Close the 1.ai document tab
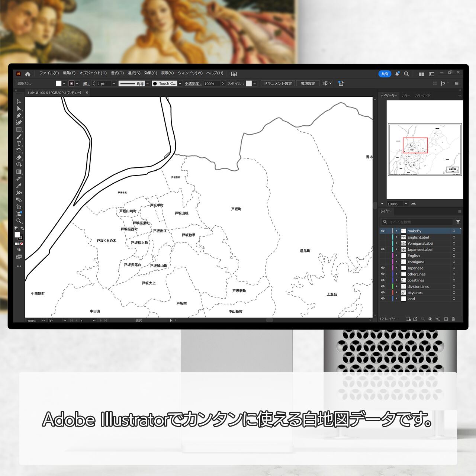Image resolution: width=476 pixels, height=476 pixels. coord(87,93)
